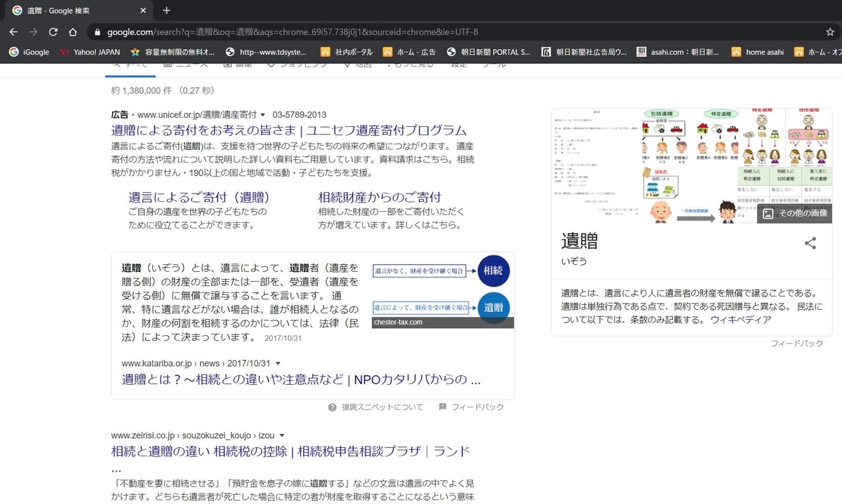The image size is (842, 504).
Task: Open その他の画像 in the knowledge panel
Action: coord(795,214)
